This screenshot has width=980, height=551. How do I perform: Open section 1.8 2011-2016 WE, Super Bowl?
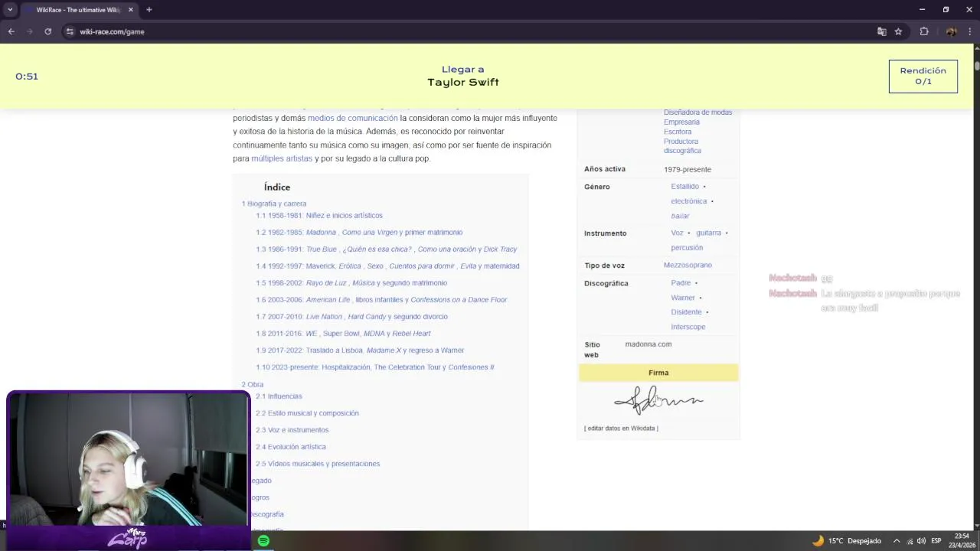coord(343,334)
